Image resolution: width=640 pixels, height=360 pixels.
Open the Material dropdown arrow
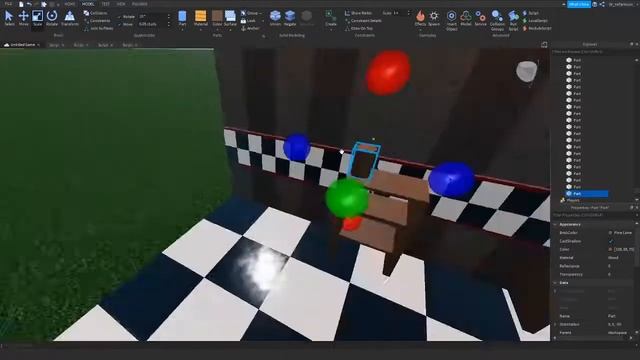(200, 29)
